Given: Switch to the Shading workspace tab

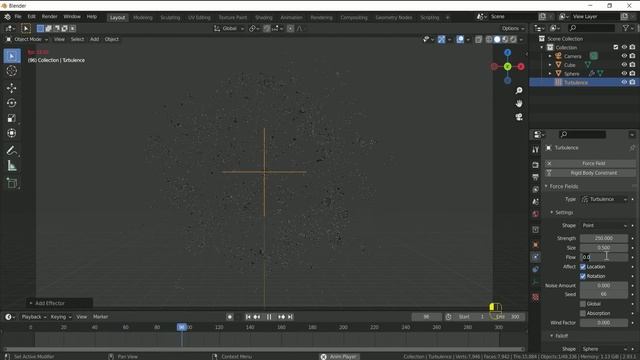Looking at the screenshot, I should click(264, 18).
